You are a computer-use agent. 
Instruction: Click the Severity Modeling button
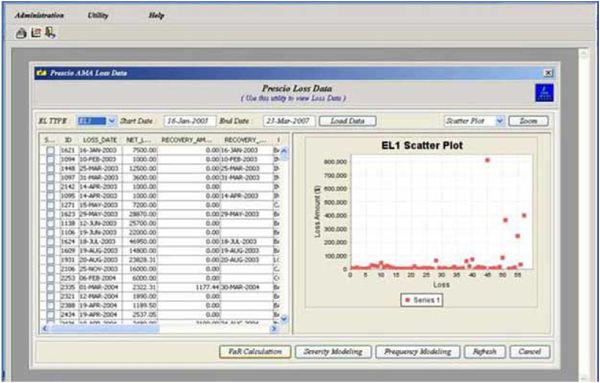[x=333, y=352]
